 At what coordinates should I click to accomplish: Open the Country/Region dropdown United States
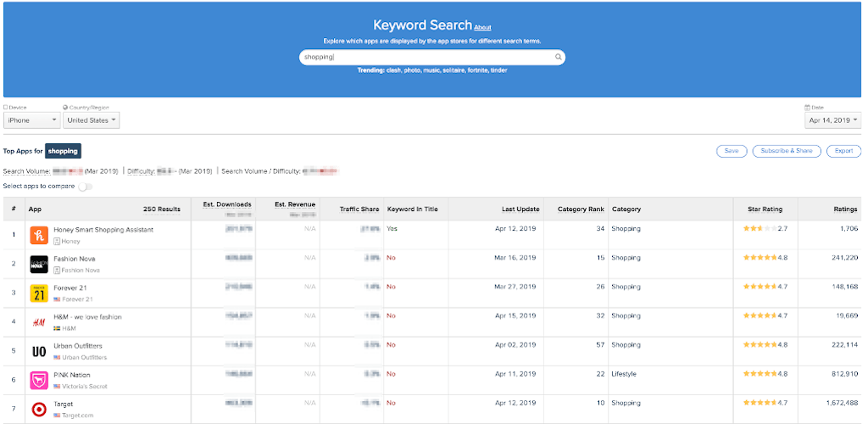(92, 120)
